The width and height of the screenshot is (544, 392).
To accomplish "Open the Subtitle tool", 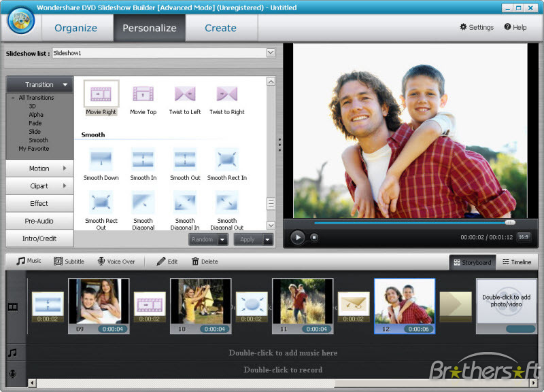I will [x=69, y=262].
